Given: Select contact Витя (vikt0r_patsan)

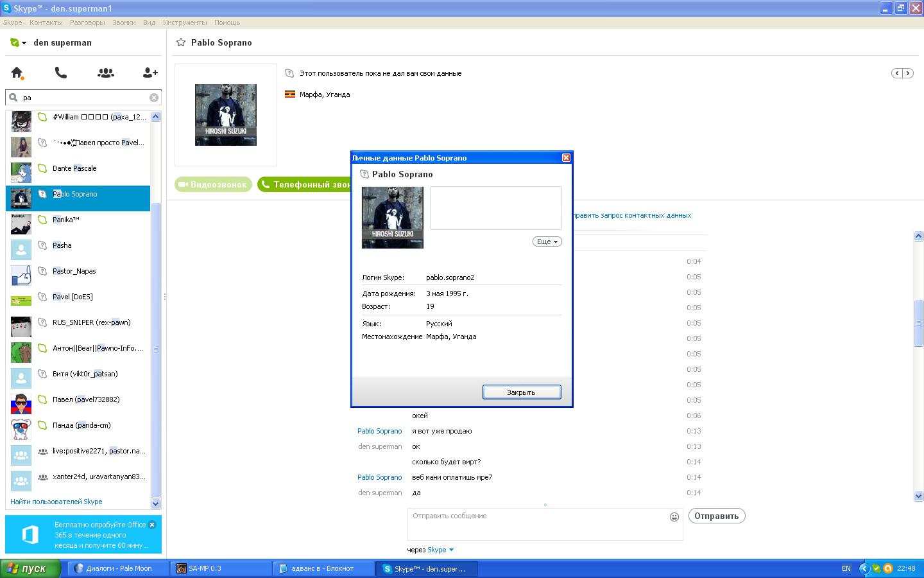Looking at the screenshot, I should [x=78, y=374].
